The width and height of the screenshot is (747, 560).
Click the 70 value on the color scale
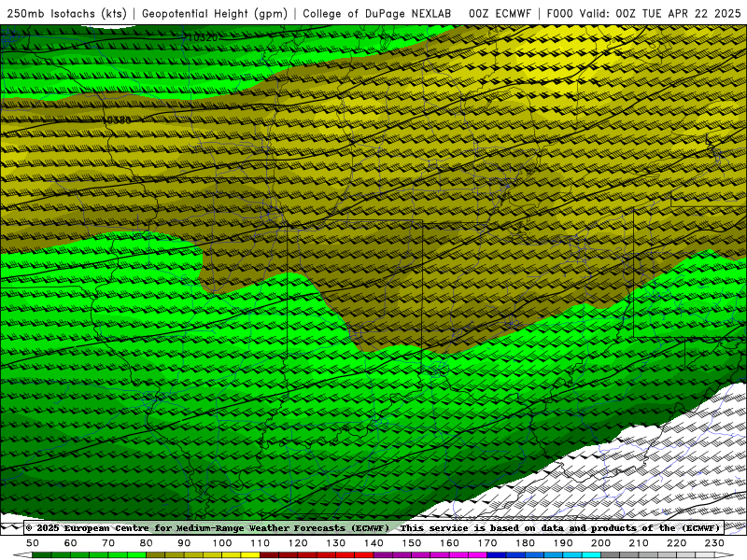click(x=108, y=543)
